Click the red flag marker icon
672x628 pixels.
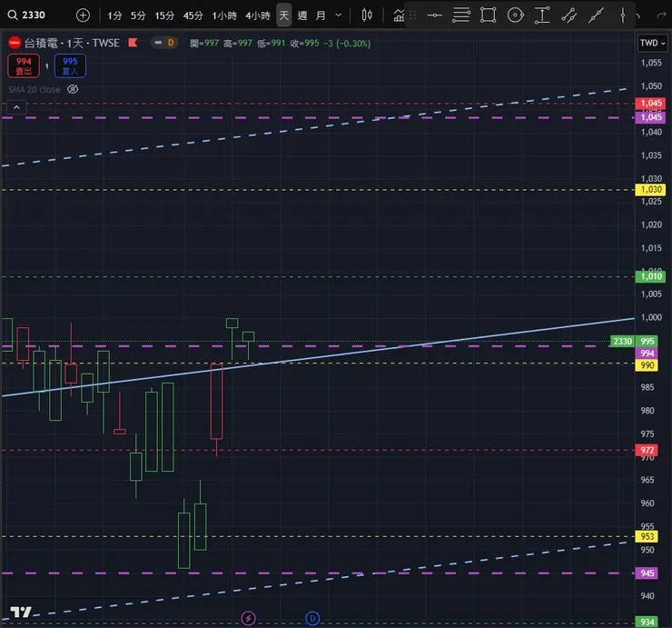click(x=133, y=43)
